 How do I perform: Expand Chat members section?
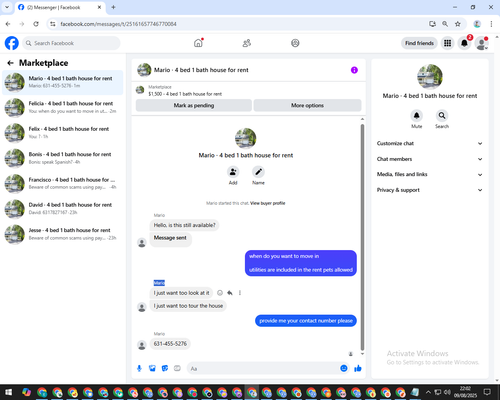coord(430,159)
